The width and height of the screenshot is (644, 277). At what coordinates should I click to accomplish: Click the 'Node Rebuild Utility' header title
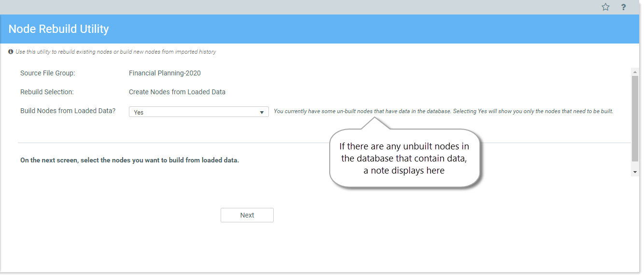coord(59,29)
